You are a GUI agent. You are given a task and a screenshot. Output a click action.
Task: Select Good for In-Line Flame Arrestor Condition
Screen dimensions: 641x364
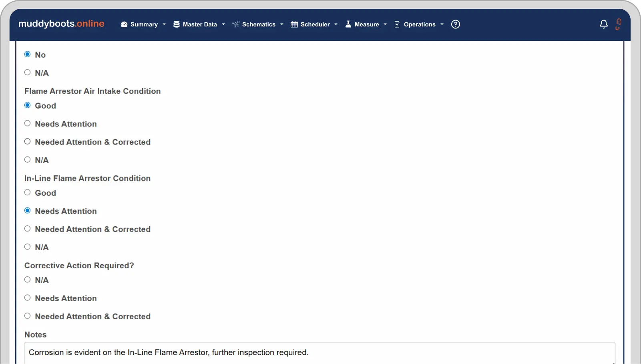click(x=28, y=193)
